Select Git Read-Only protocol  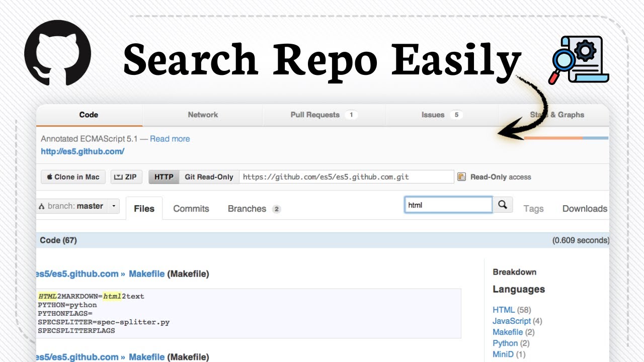(x=209, y=177)
